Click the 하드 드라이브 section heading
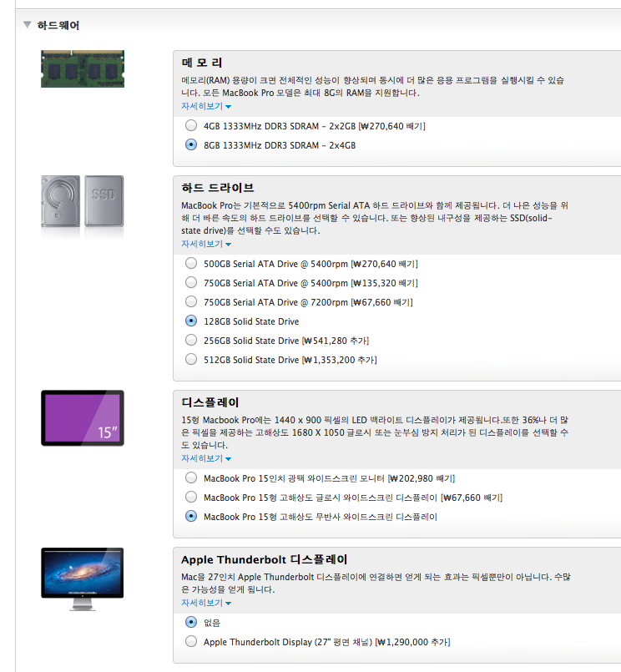 218,188
